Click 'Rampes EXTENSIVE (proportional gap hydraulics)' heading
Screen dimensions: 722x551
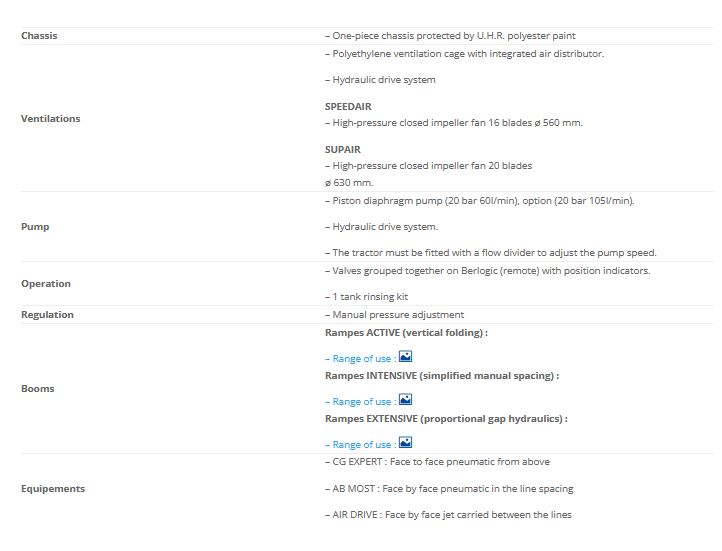tap(446, 419)
